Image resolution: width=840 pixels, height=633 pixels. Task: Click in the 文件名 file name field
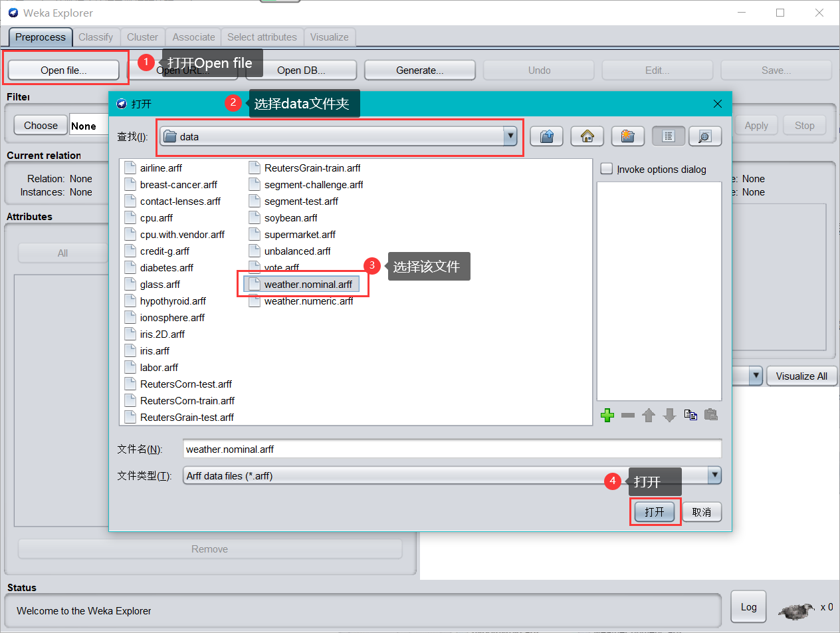452,449
